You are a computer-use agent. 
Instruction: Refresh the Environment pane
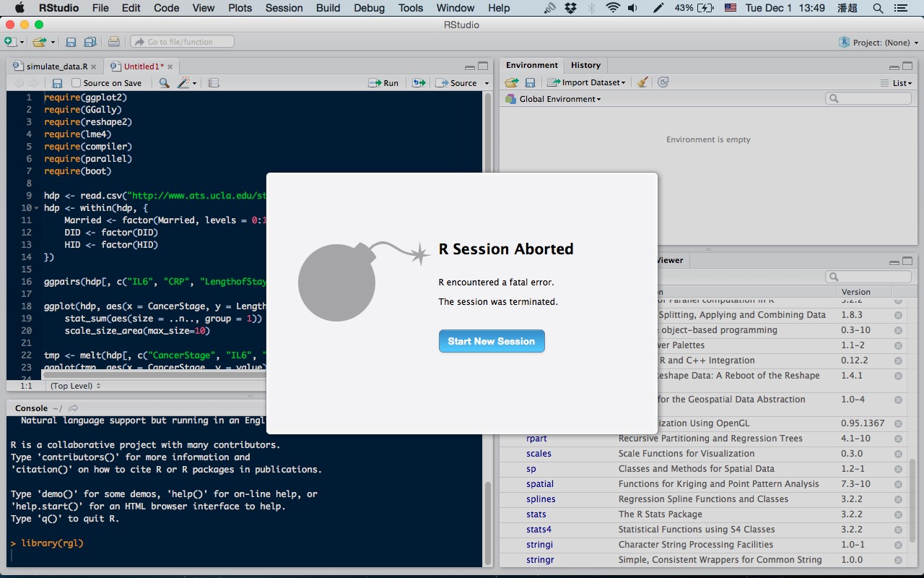(663, 82)
